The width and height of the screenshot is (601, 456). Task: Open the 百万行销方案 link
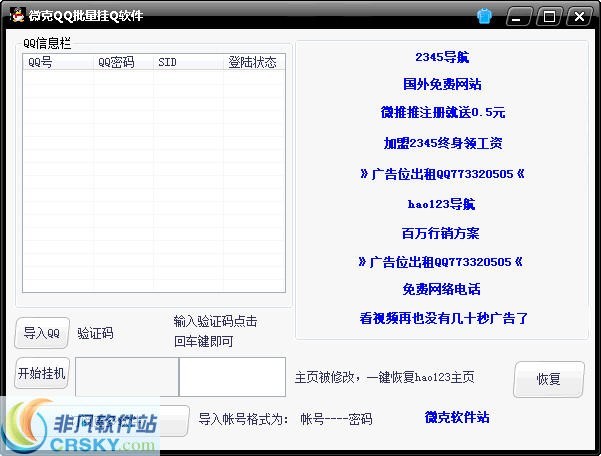[440, 233]
